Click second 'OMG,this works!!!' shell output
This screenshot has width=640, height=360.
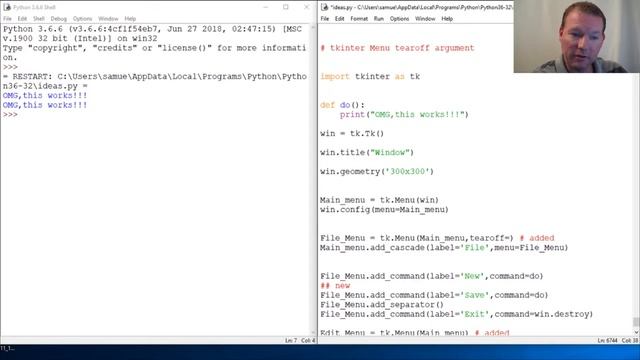click(x=45, y=105)
